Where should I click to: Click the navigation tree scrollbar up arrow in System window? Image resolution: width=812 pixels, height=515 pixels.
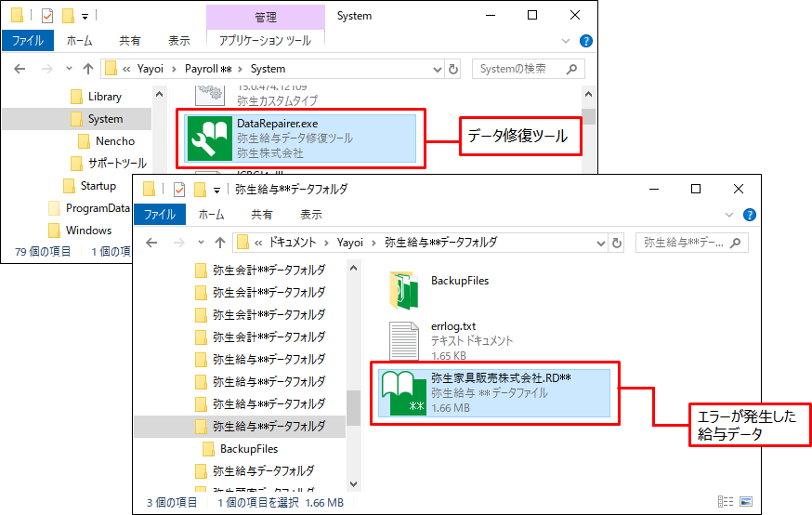click(x=159, y=94)
